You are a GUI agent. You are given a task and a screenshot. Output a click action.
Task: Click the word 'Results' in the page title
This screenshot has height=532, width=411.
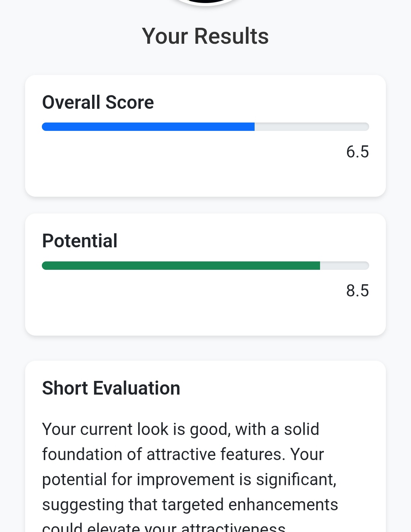click(x=231, y=36)
